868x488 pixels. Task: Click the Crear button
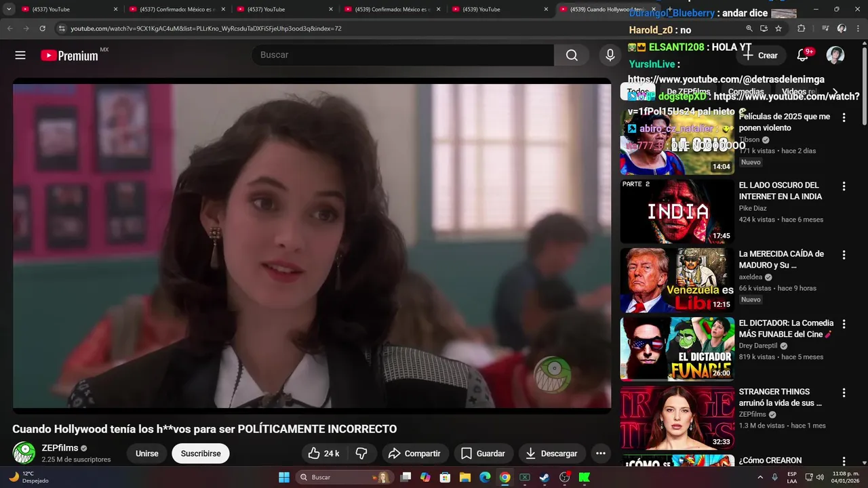point(760,56)
